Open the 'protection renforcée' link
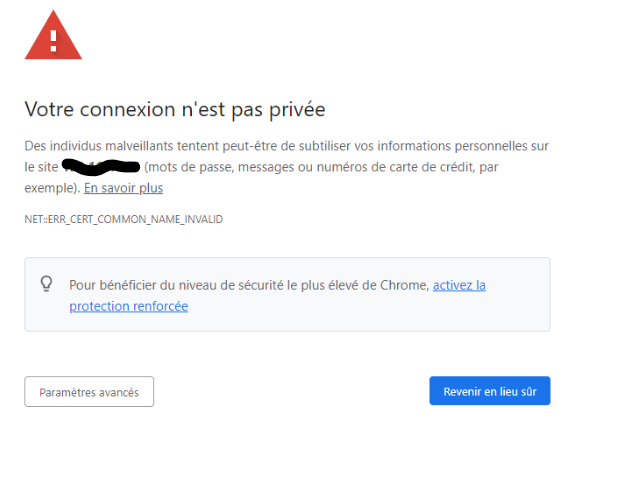Image resolution: width=633 pixels, height=480 pixels. click(x=128, y=306)
